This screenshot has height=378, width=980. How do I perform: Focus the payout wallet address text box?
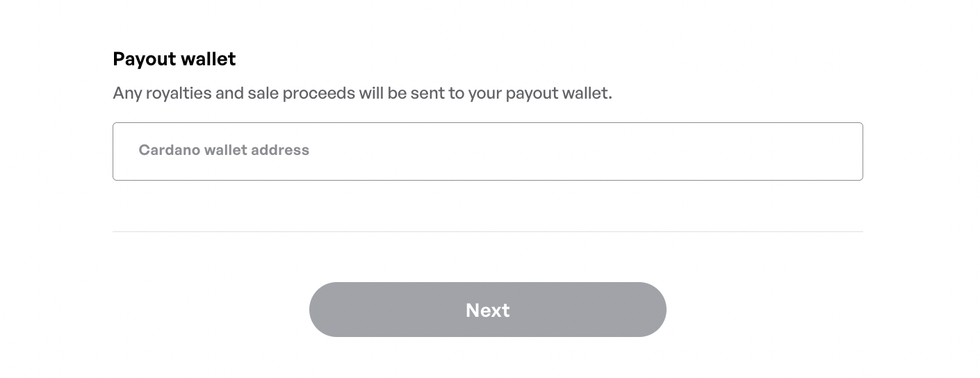click(x=487, y=151)
